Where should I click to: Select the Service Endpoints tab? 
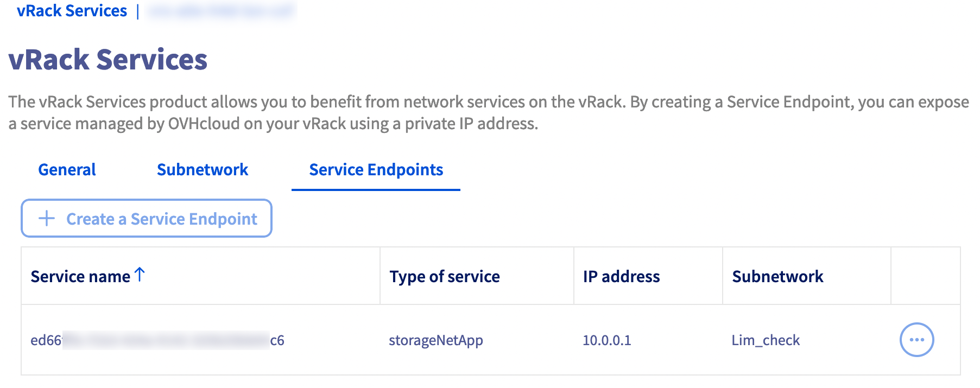[376, 170]
